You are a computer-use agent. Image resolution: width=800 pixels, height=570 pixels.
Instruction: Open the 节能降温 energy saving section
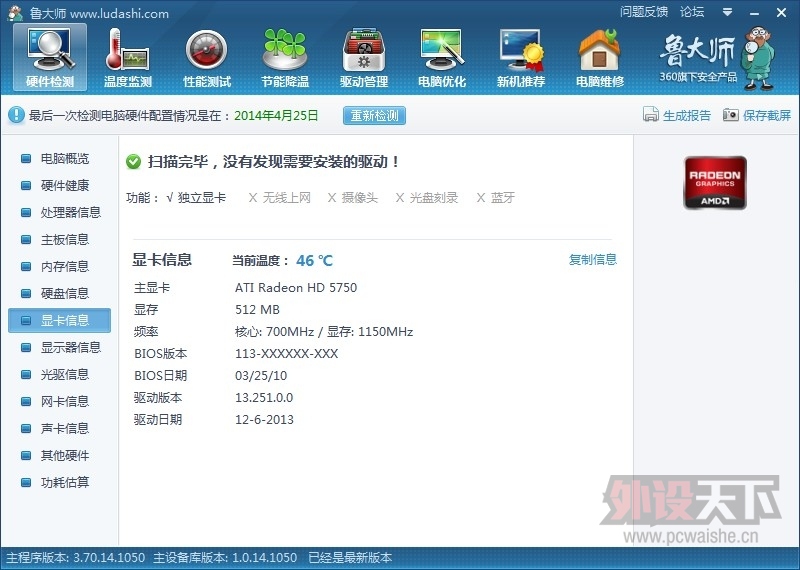[285, 57]
